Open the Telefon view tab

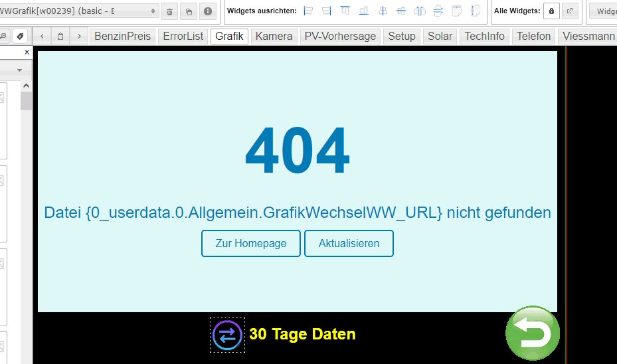coord(533,37)
